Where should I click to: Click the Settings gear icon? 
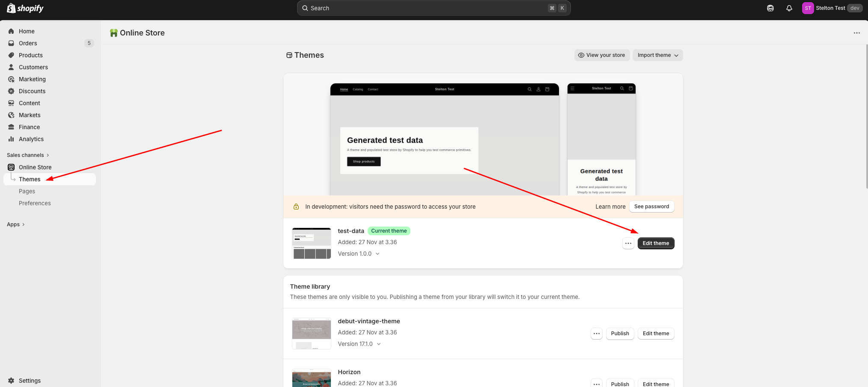[x=11, y=381]
